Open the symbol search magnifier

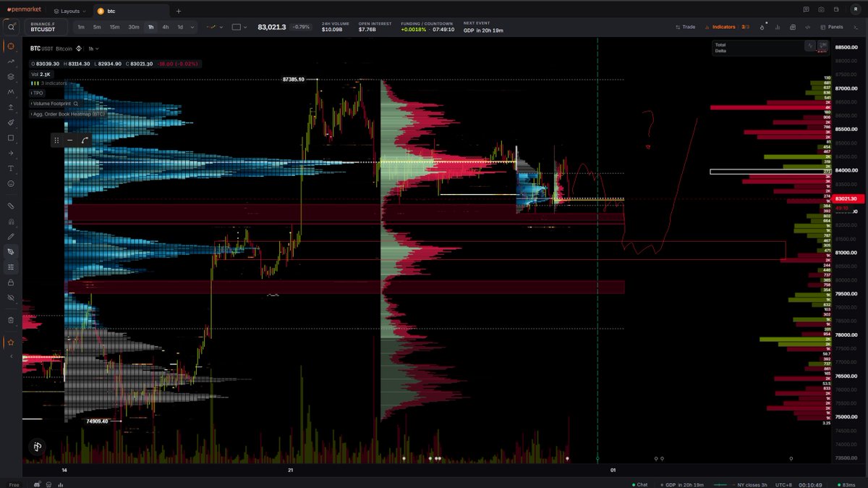click(x=11, y=27)
